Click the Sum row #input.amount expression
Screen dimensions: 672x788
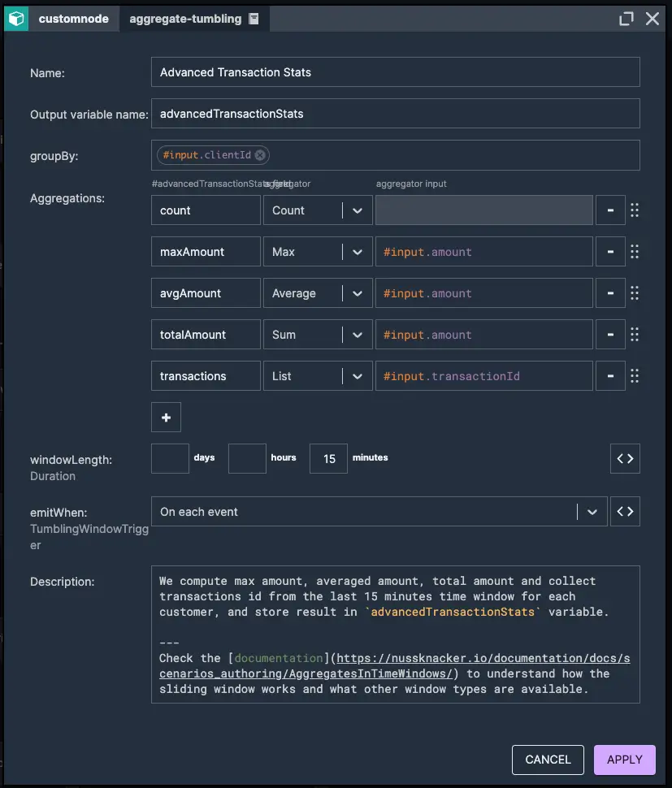pyautogui.click(x=484, y=334)
